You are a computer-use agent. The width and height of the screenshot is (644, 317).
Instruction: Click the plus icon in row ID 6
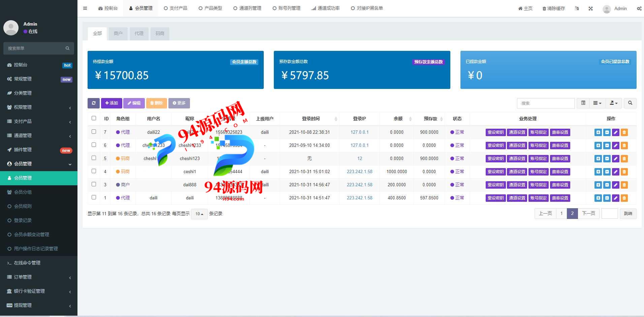click(598, 146)
